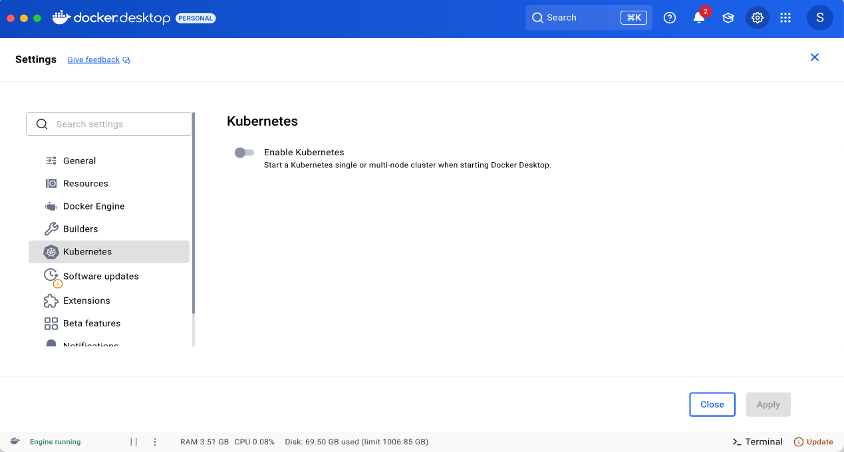Click the Apply button
This screenshot has width=844, height=452.
coord(768,405)
